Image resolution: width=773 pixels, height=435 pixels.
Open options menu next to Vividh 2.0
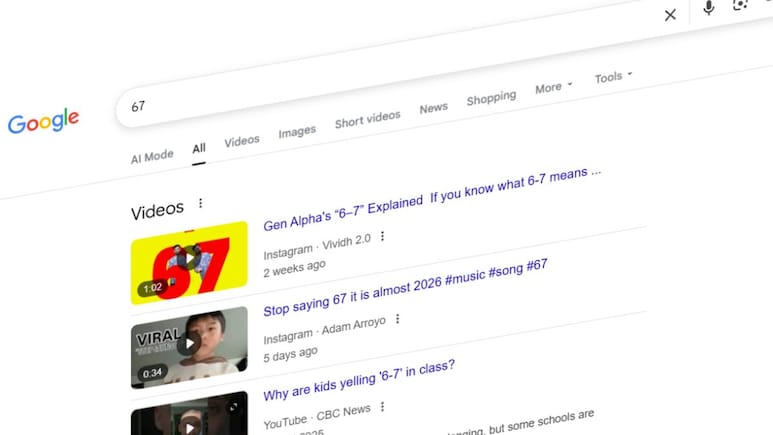[382, 237]
